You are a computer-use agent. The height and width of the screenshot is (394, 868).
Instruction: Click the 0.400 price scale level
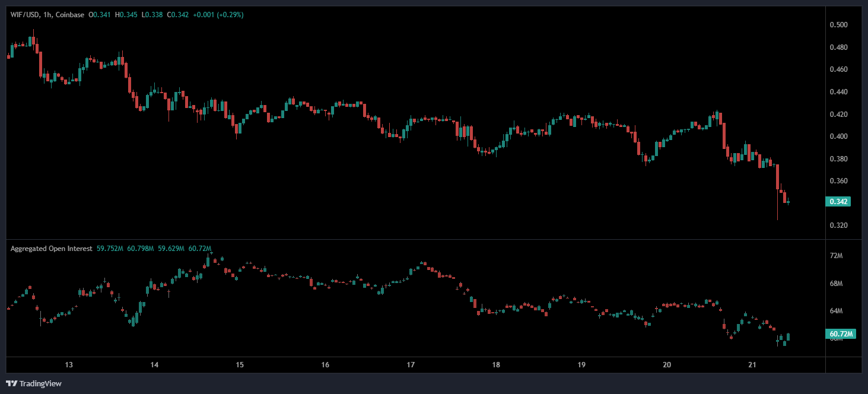[x=838, y=136]
